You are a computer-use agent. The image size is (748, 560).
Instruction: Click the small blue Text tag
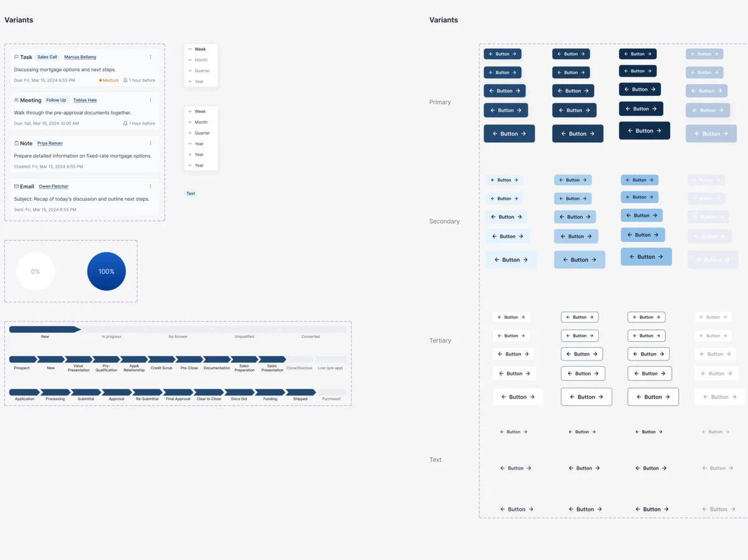[x=191, y=193]
